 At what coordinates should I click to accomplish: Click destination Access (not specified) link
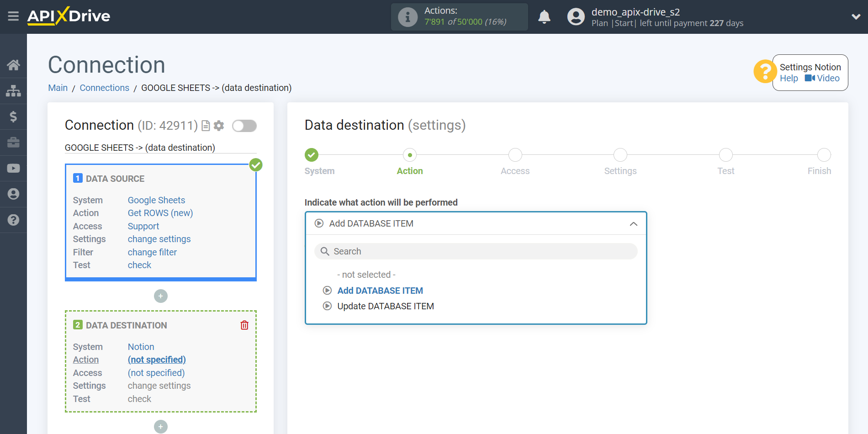156,373
